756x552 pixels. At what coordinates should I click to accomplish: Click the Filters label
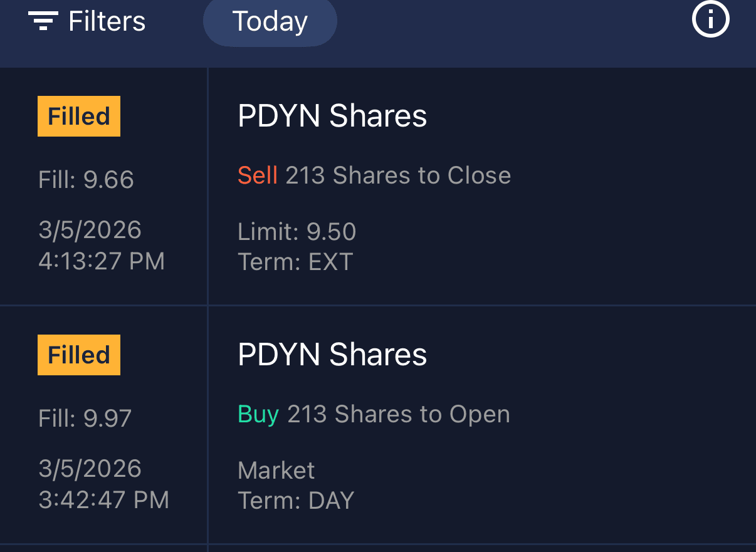(107, 21)
